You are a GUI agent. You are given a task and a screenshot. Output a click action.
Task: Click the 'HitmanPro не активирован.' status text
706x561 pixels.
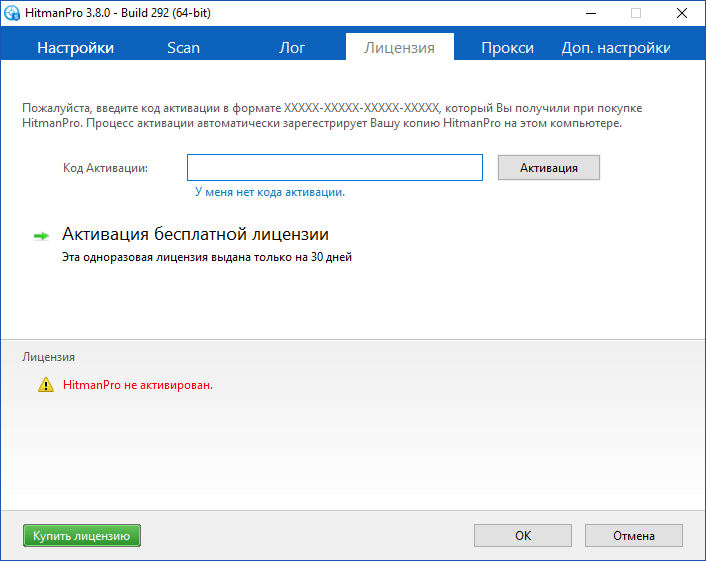(138, 385)
